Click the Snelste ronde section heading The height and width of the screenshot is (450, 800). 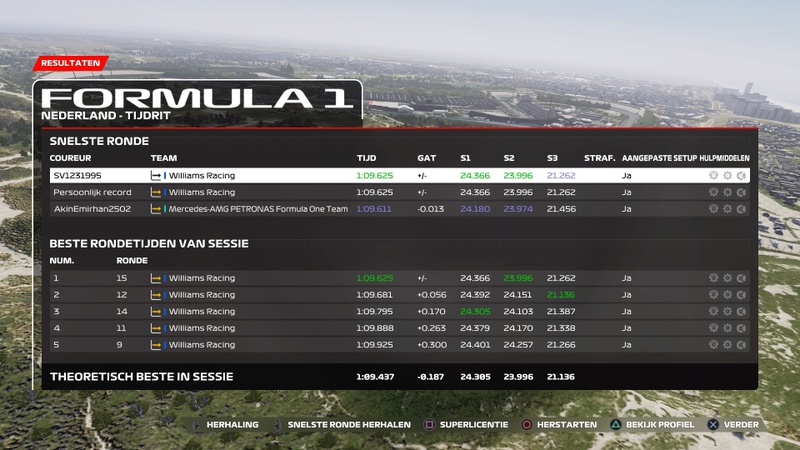[99, 141]
